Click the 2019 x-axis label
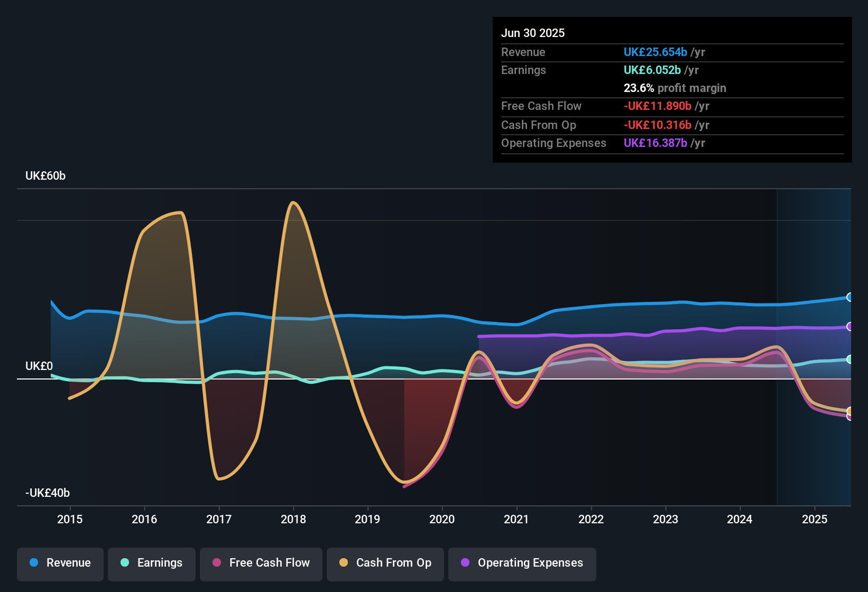Screen dimensions: 868x592 pyautogui.click(x=367, y=519)
